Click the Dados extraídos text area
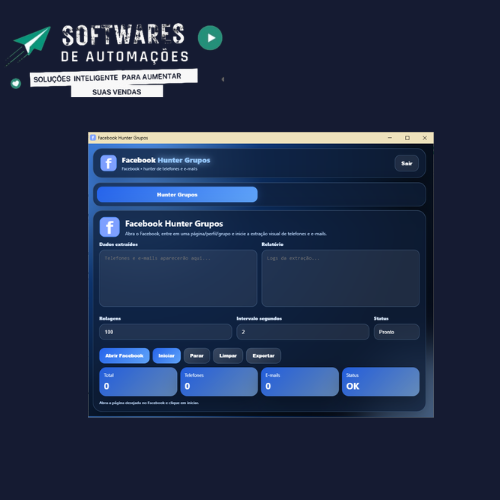Image resolution: width=500 pixels, height=500 pixels. (x=178, y=278)
